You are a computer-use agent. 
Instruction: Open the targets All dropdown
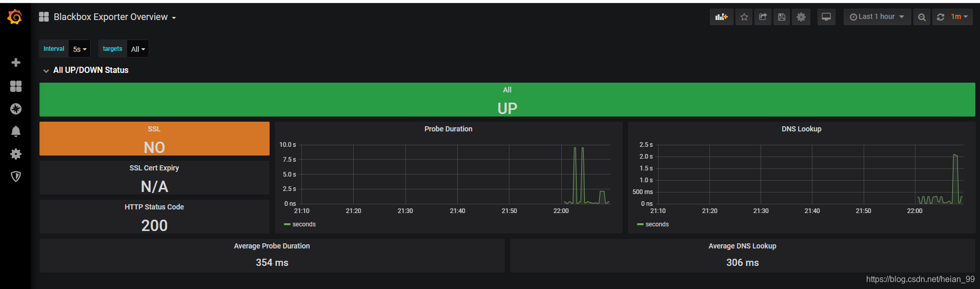click(x=138, y=49)
